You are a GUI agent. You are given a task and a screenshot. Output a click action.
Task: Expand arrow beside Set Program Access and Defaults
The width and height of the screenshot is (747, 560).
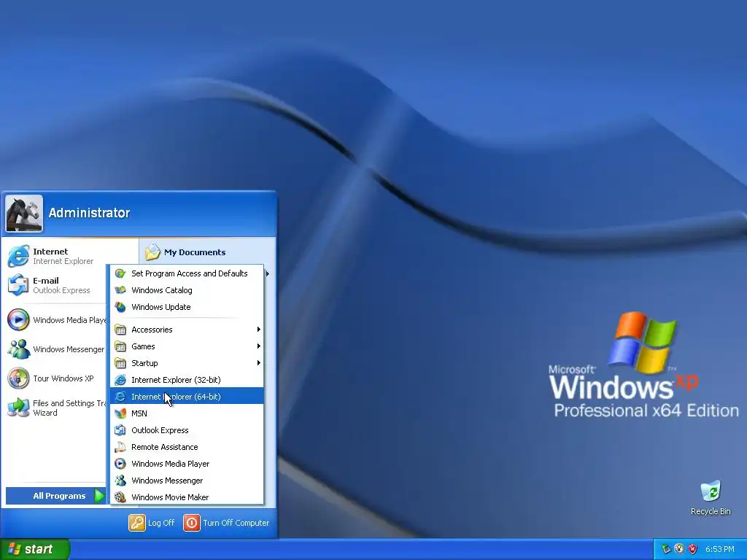tap(268, 273)
